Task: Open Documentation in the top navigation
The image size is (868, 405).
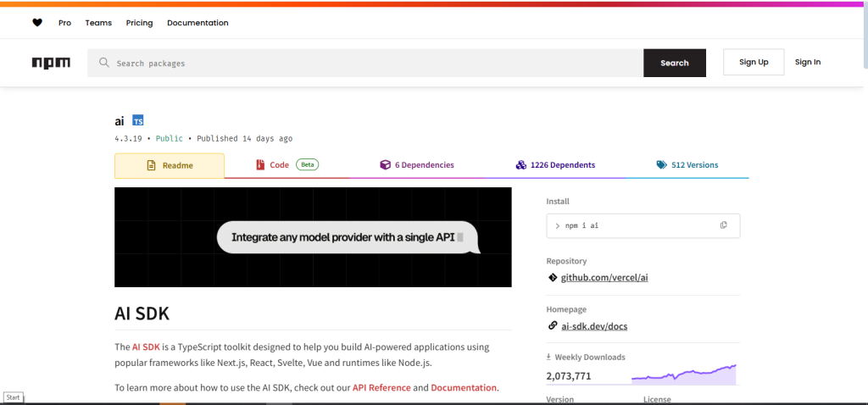Action: [198, 23]
